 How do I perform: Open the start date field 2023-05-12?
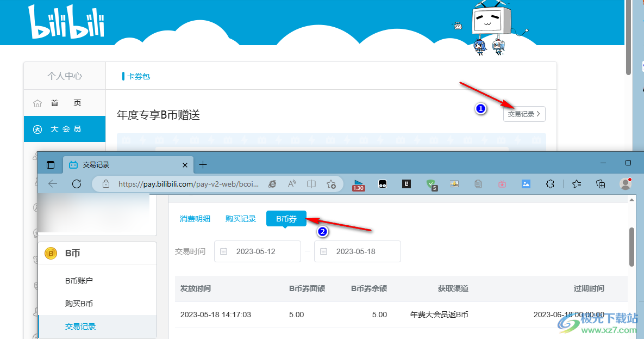(x=258, y=251)
